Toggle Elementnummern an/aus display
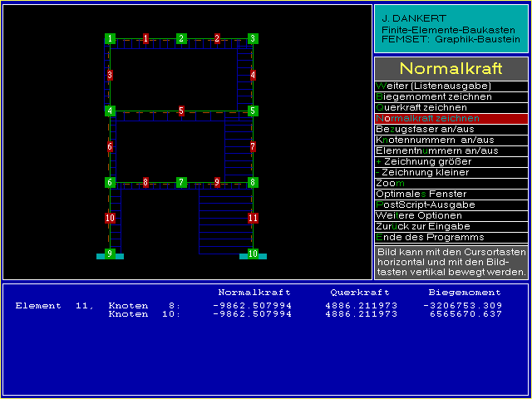 (x=451, y=151)
